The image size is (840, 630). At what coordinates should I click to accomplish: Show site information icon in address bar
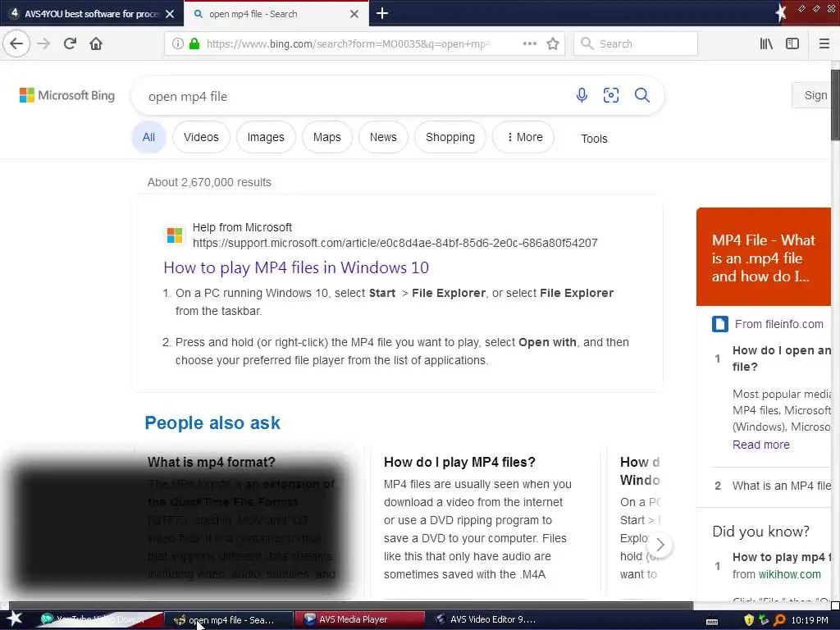tap(178, 44)
